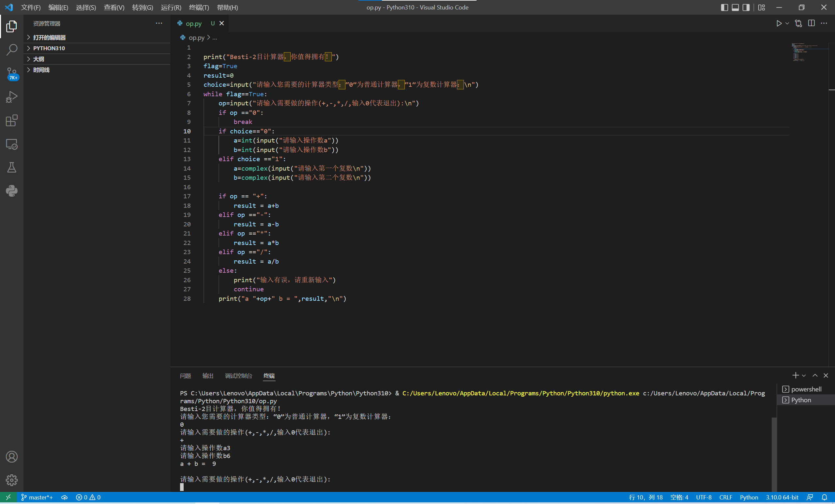Open the Search view in activity bar
Screen dimensions: 835x504
[11, 50]
